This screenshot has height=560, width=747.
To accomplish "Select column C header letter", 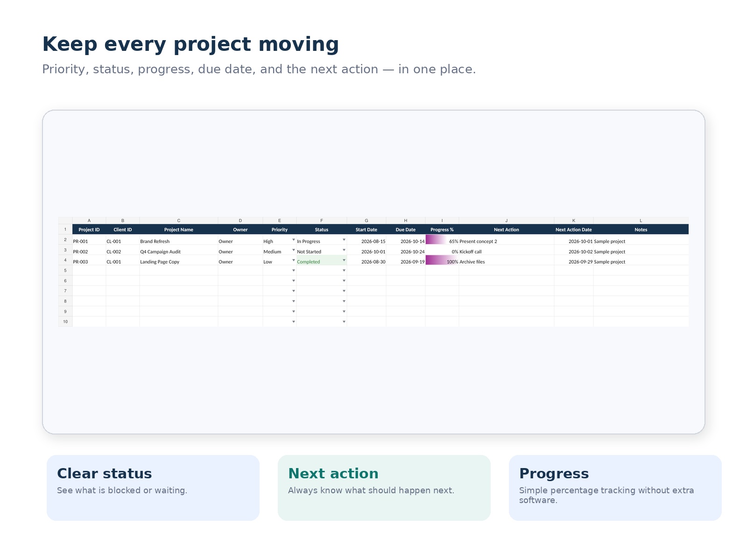I will [x=179, y=221].
